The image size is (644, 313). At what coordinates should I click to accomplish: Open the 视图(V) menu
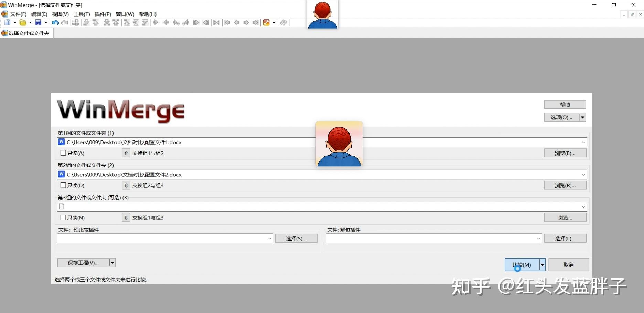[60, 14]
